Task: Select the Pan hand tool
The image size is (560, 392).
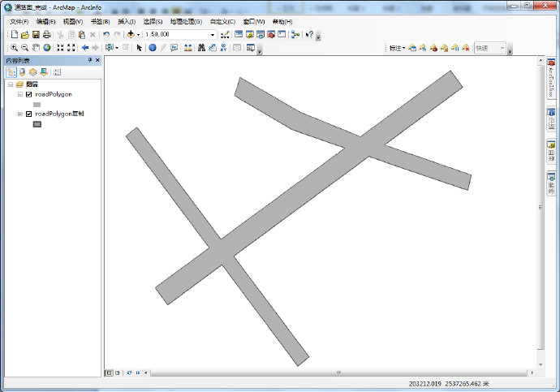Action: [36, 48]
